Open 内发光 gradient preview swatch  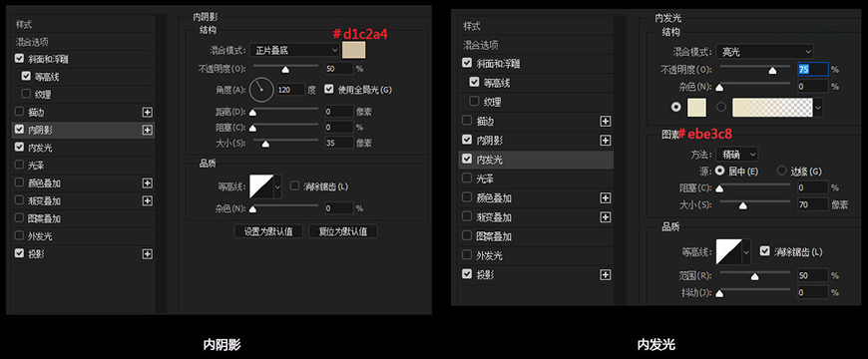point(772,107)
